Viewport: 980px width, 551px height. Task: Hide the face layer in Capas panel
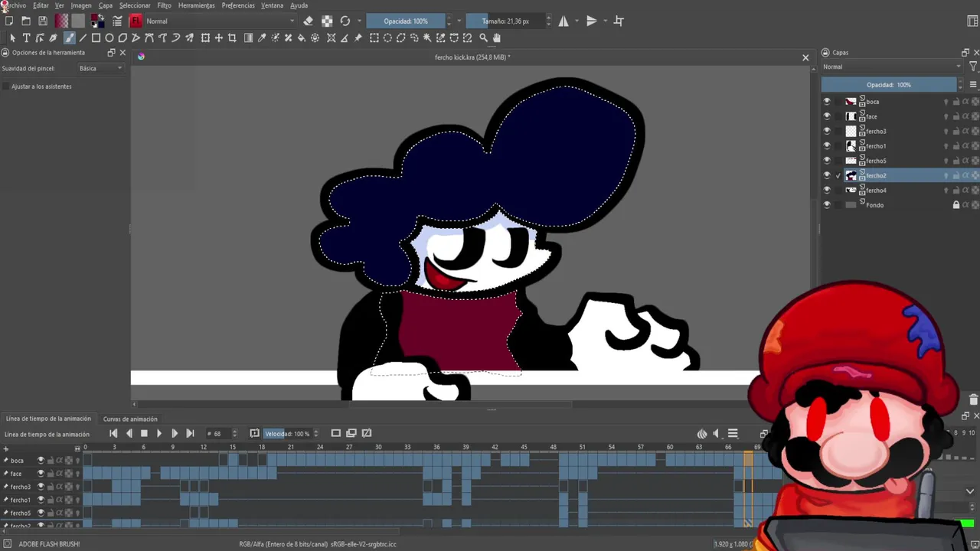click(x=826, y=116)
